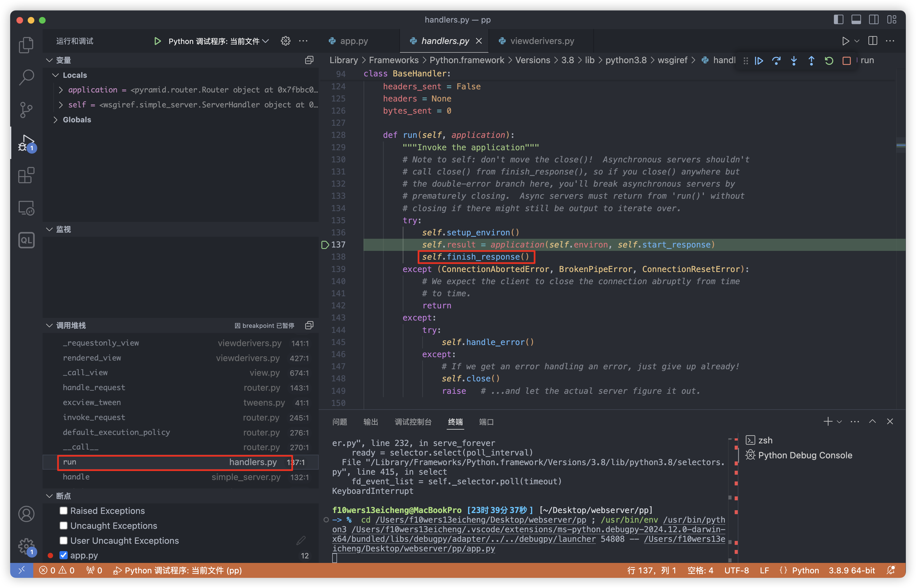Open notifications bell in status bar
916x588 pixels.
(890, 570)
